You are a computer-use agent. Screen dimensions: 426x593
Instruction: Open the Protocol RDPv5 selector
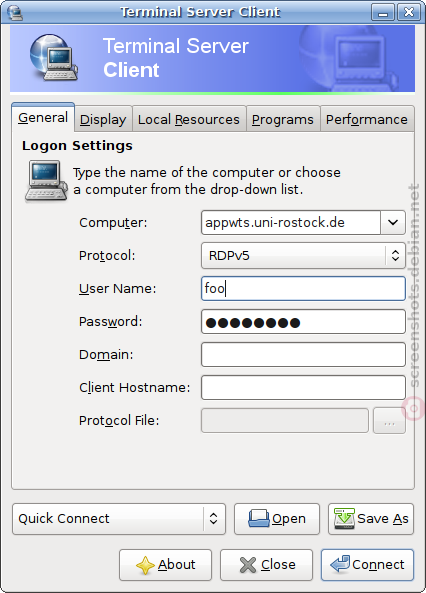point(303,256)
